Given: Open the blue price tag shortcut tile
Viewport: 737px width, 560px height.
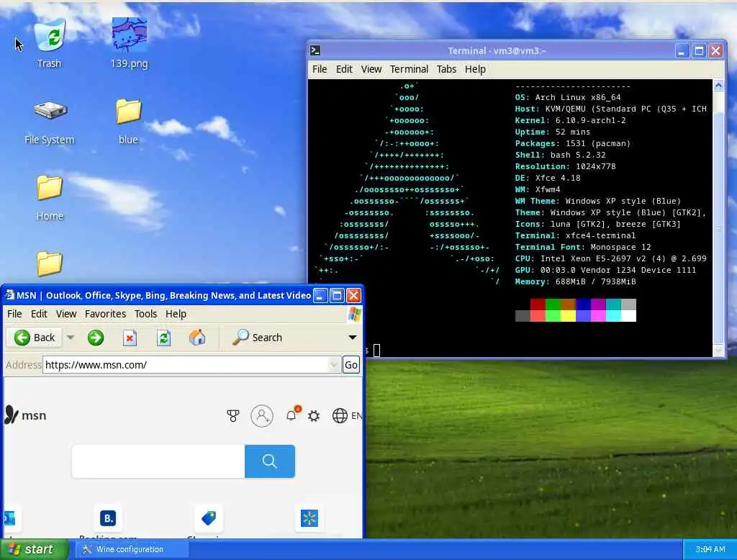Looking at the screenshot, I should tap(209, 518).
